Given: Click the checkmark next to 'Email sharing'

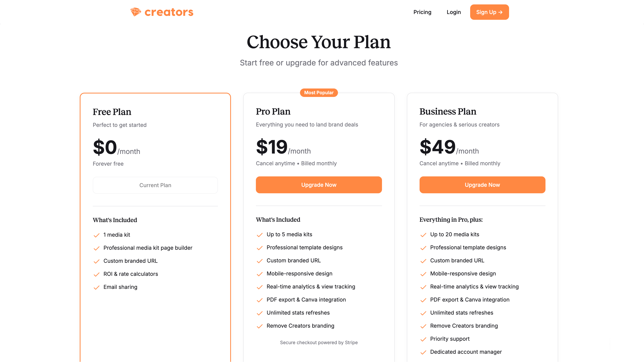Looking at the screenshot, I should coord(96,287).
